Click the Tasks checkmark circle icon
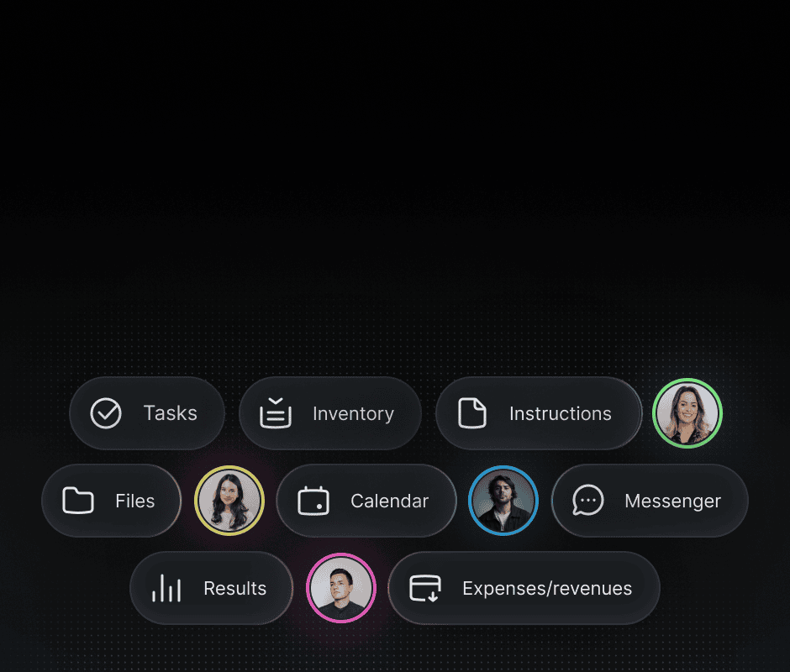 [106, 413]
